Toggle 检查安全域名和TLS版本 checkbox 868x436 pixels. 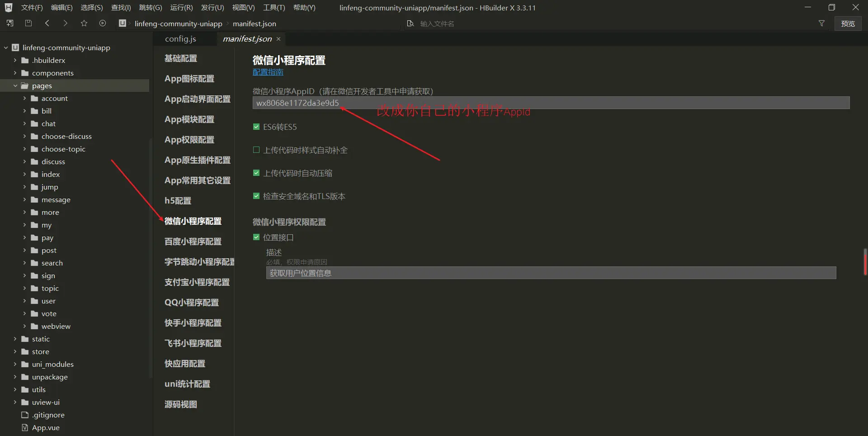256,196
